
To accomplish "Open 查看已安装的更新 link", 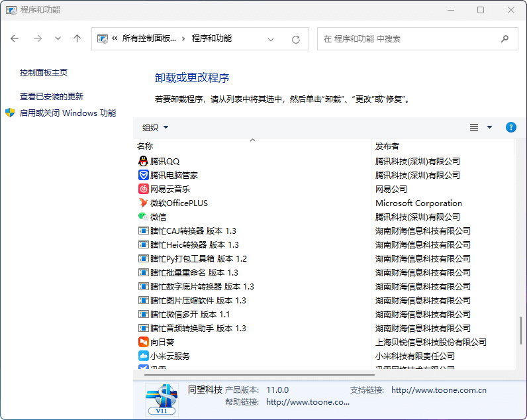I will tap(52, 97).
